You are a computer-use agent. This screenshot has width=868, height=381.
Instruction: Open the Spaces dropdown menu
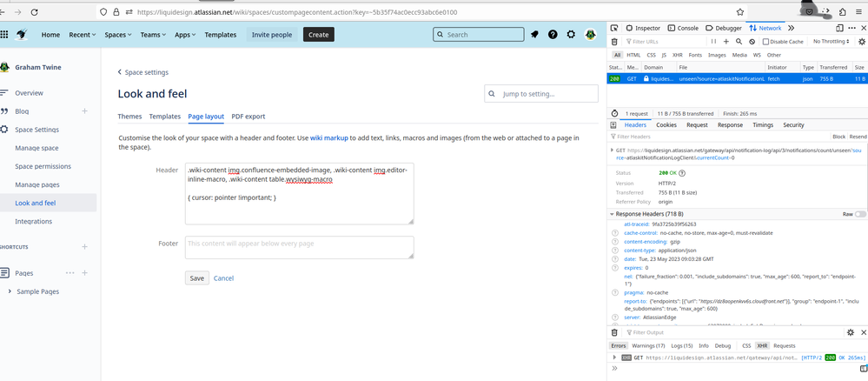(x=118, y=35)
